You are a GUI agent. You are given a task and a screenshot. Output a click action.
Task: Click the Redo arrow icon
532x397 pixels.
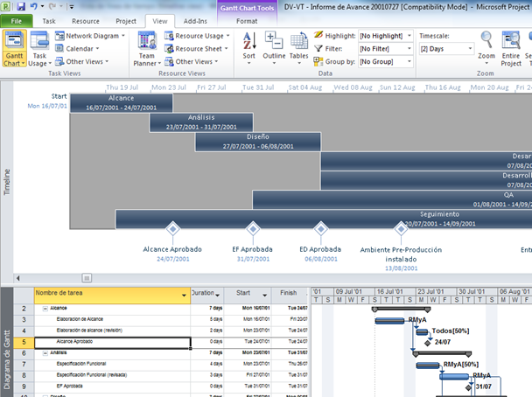click(x=52, y=6)
